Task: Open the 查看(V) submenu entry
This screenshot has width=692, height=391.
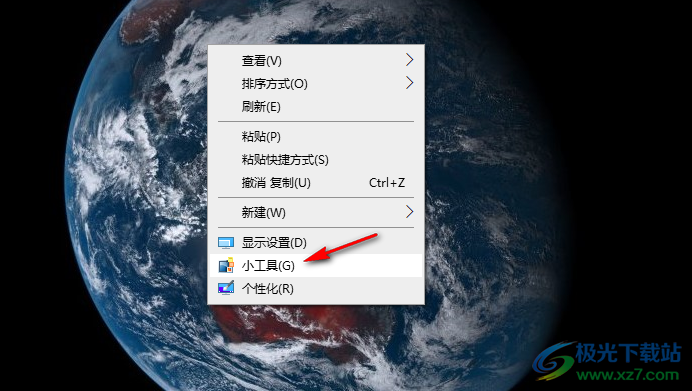Action: click(316, 60)
